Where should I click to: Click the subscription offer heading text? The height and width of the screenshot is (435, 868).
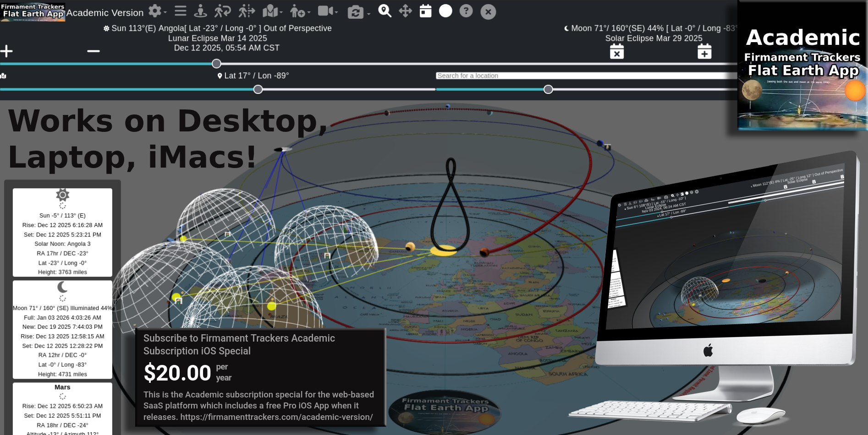coord(239,344)
